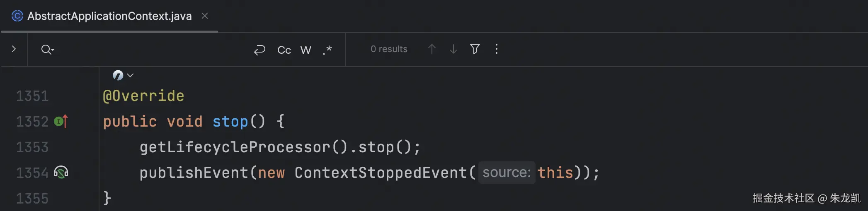868x211 pixels.
Task: Open search filter options
Action: [x=475, y=49]
